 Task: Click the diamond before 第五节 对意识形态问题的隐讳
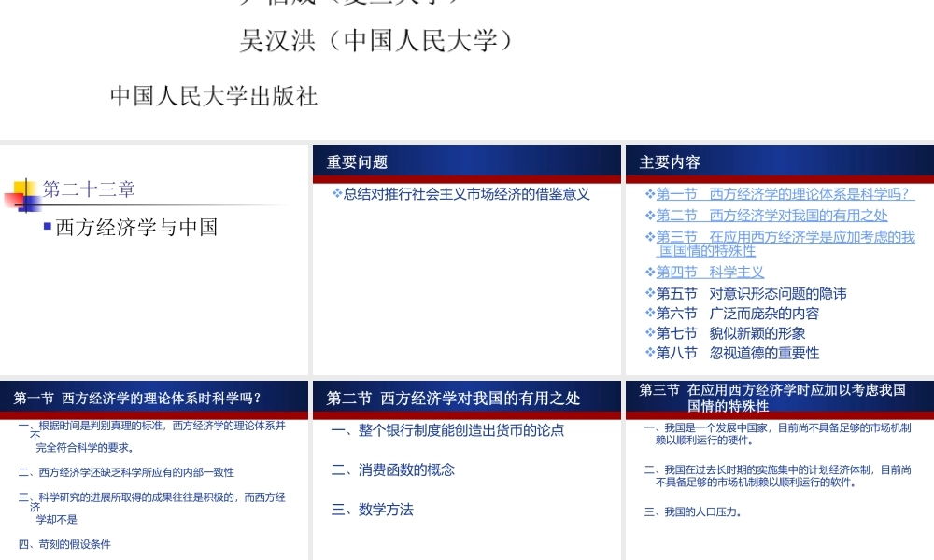click(650, 293)
